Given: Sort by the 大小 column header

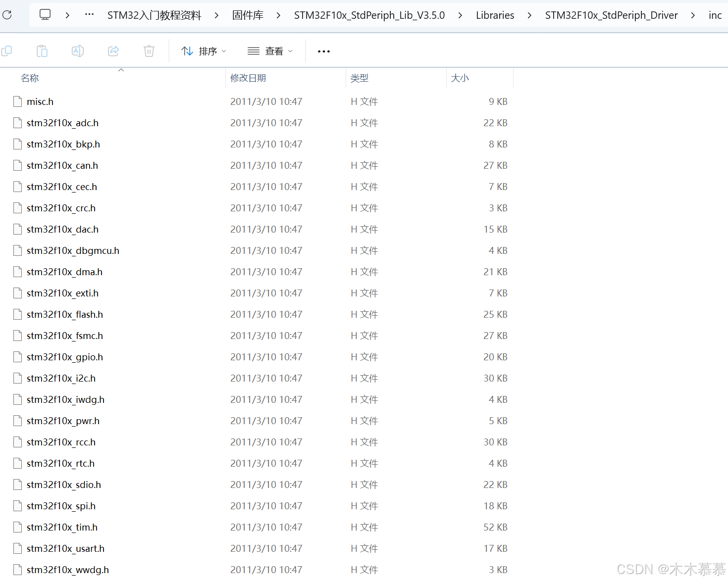Looking at the screenshot, I should (460, 78).
